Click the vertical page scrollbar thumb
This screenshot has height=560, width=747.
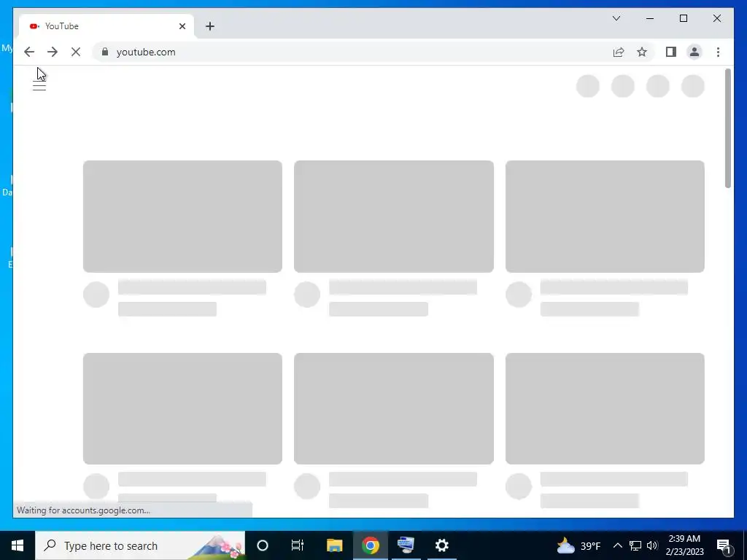[728, 128]
